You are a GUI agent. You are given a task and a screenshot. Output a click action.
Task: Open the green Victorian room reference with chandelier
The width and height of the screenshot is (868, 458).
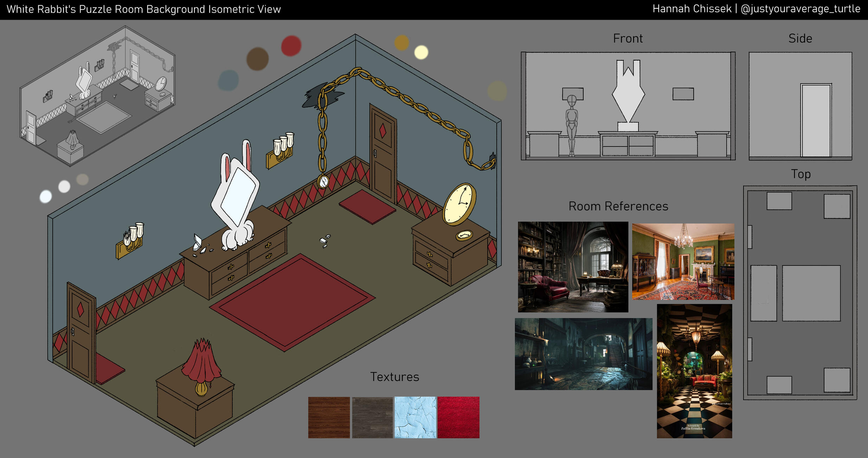pyautogui.click(x=683, y=262)
